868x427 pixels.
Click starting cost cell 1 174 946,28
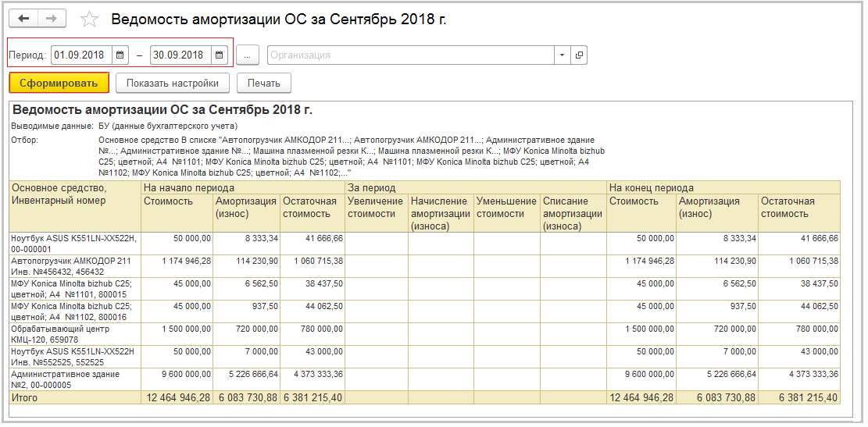177,266
